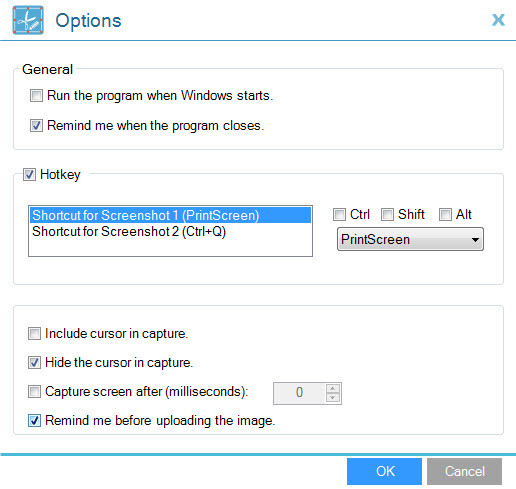
Task: Decrease milliseconds with spinner down arrow
Action: pos(333,398)
